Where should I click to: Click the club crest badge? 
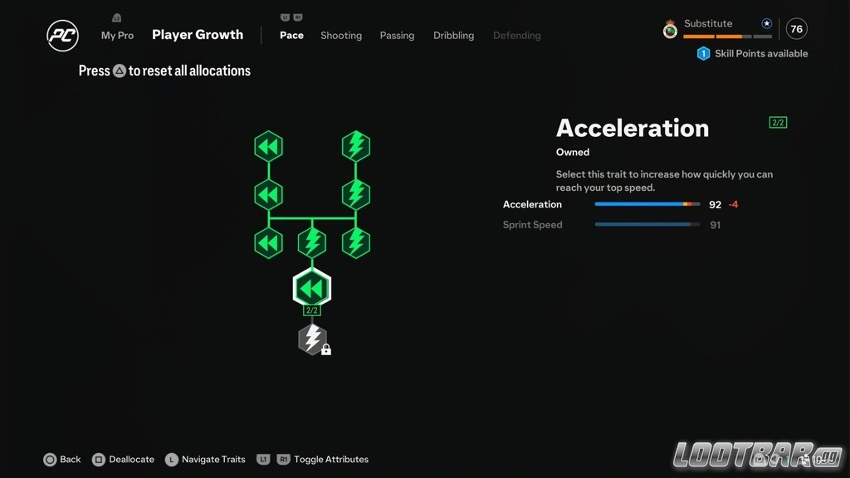pyautogui.click(x=670, y=29)
